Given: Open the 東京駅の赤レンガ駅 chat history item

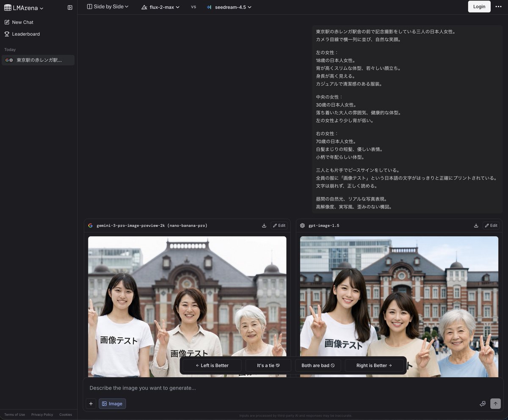Looking at the screenshot, I should click(38, 60).
